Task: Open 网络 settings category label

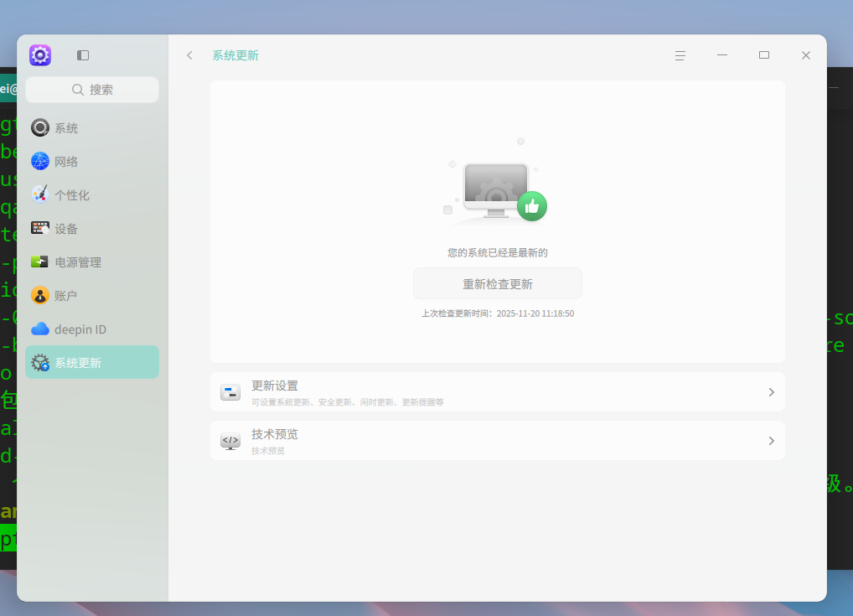Action: coord(66,162)
